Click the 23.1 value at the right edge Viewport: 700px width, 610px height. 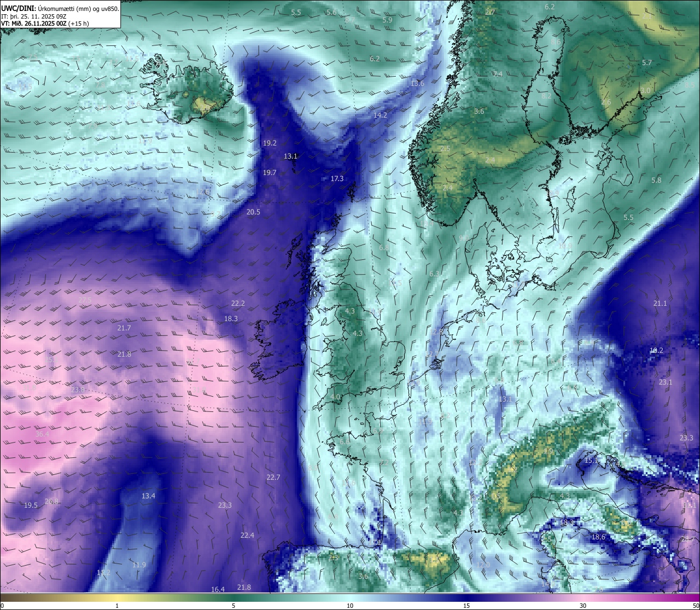[666, 382]
